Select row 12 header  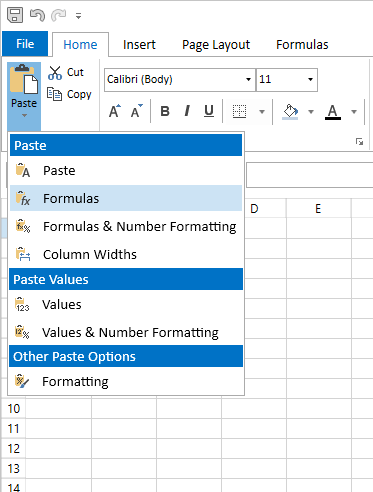14,449
